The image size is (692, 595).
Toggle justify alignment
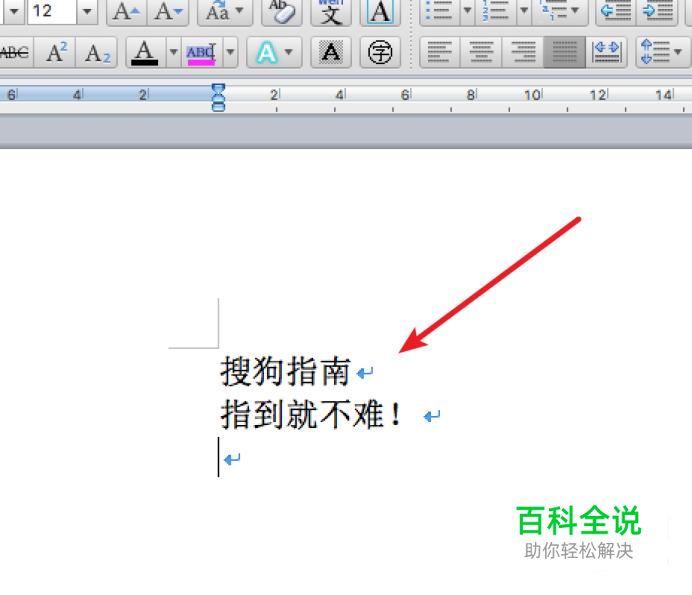tap(564, 52)
